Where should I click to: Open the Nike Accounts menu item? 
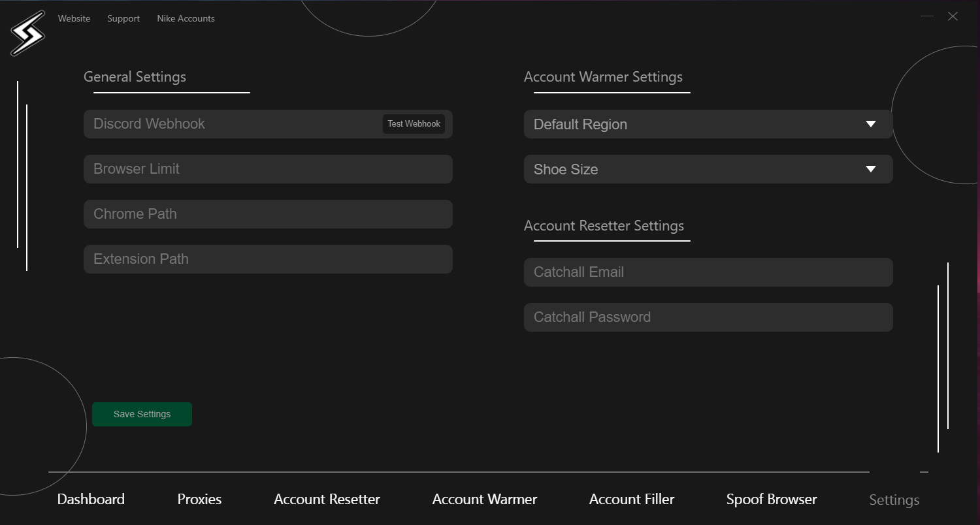pyautogui.click(x=186, y=18)
